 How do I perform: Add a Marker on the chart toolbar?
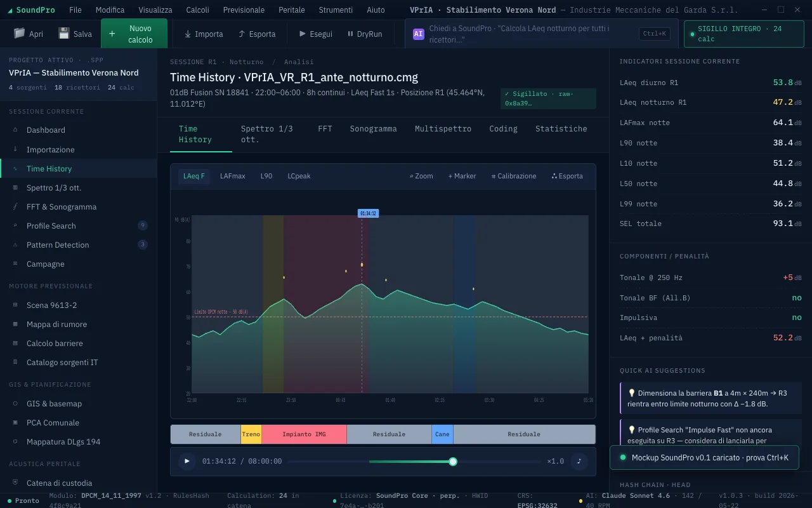[x=462, y=176]
